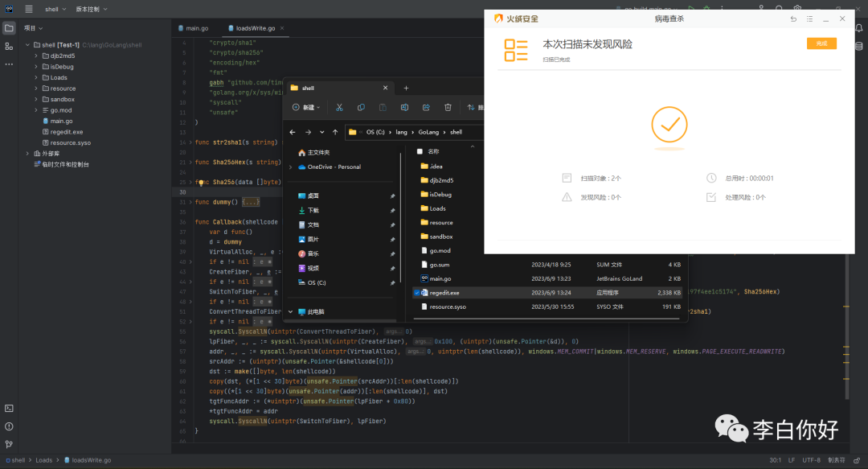
Task: Open the shell project dropdown
Action: (x=55, y=9)
